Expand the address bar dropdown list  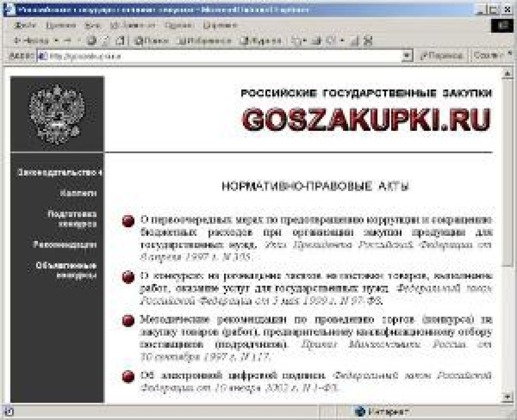point(407,56)
